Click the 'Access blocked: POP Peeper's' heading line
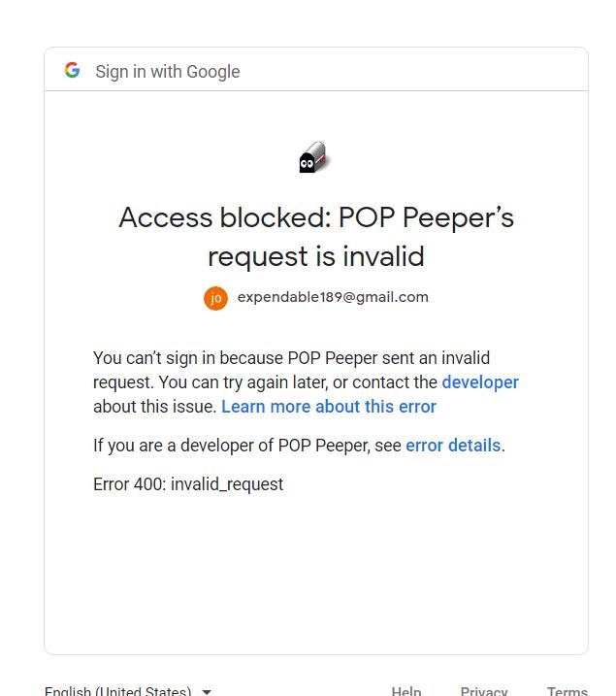This screenshot has height=696, width=616. pos(316,217)
